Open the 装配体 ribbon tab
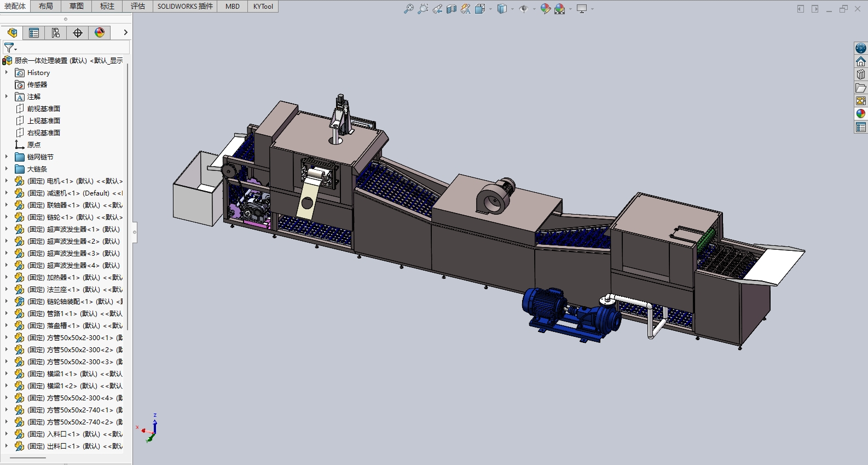The width and height of the screenshot is (868, 465). [15, 6]
